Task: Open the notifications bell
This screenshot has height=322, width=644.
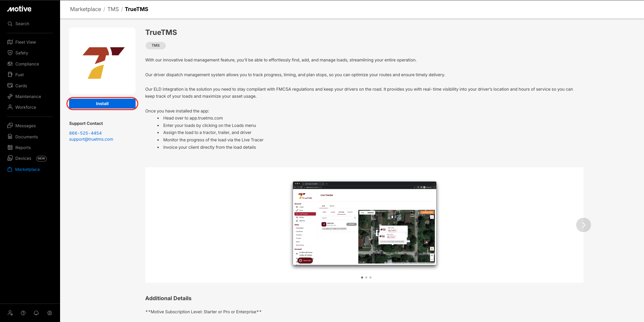Action: click(36, 313)
